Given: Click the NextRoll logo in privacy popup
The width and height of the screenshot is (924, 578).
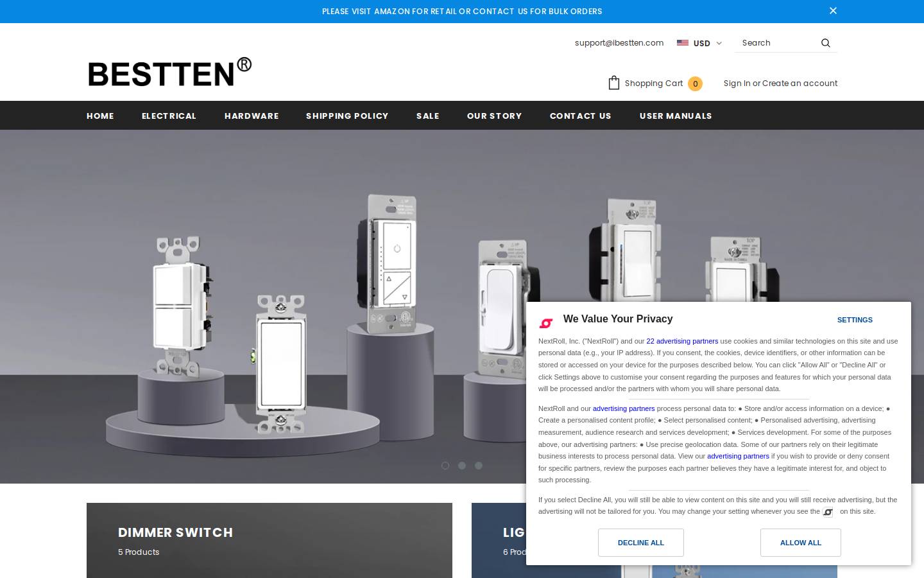Looking at the screenshot, I should 546,323.
